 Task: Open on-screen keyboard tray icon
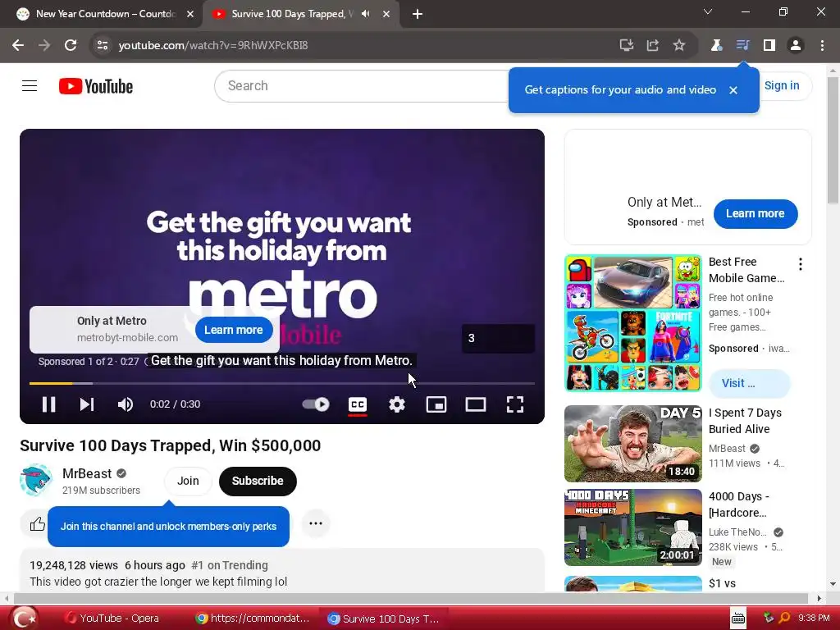coord(738,619)
